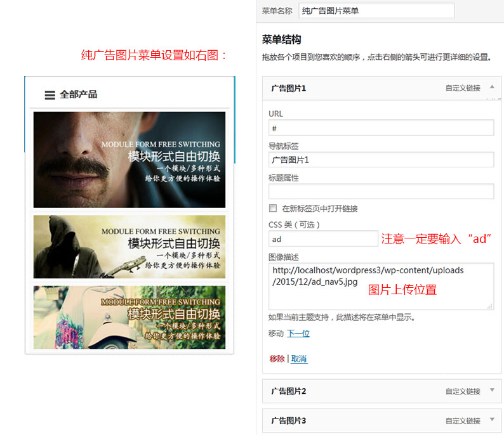Select the hooded figure ad banner
Screen dimensions: 504x435
pyautogui.click(x=129, y=247)
